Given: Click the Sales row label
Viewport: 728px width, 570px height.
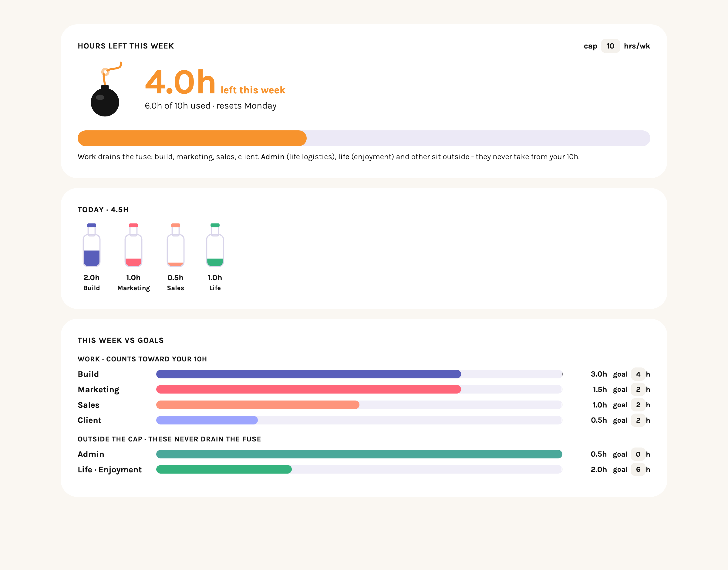Looking at the screenshot, I should pos(89,405).
